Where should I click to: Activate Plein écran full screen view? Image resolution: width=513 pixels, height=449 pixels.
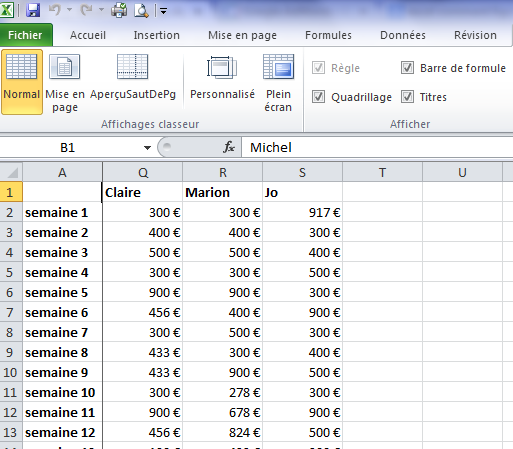click(x=278, y=82)
